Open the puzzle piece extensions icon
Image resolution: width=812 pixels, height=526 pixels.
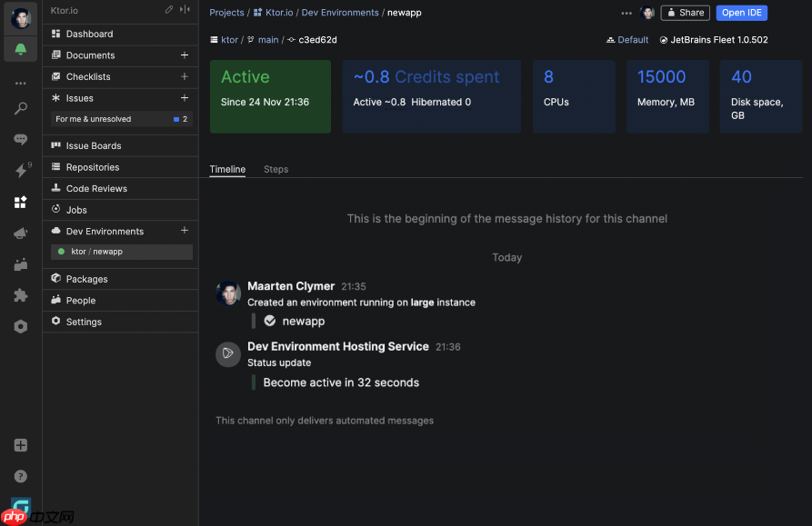20,295
